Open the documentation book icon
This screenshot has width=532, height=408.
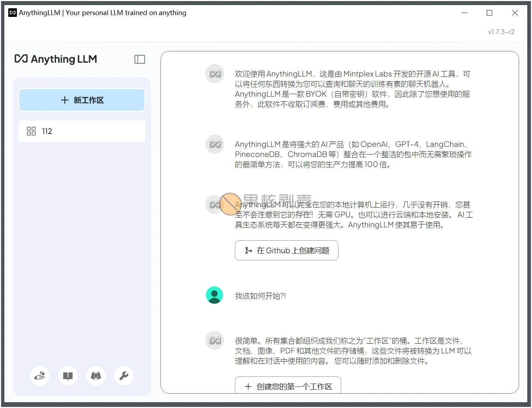(68, 376)
